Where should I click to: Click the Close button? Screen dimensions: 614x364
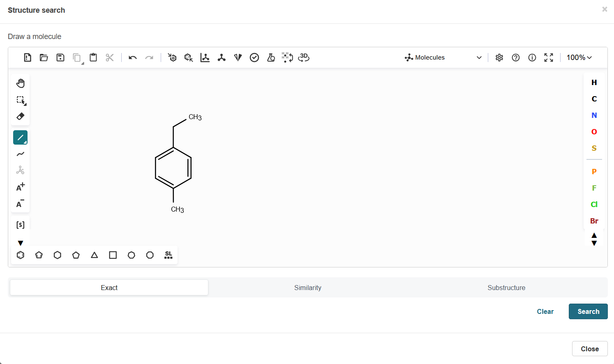[590, 349]
